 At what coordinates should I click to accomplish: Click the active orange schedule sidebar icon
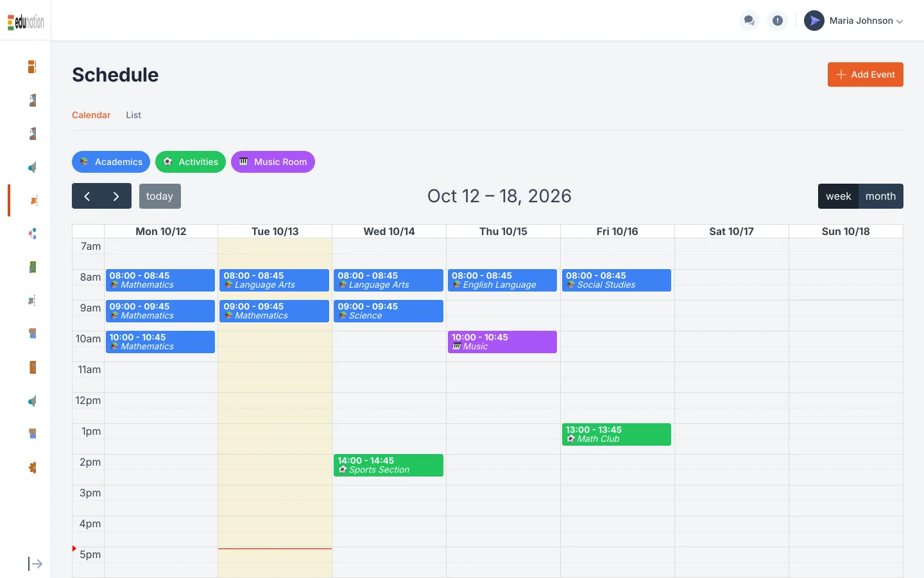(x=33, y=200)
